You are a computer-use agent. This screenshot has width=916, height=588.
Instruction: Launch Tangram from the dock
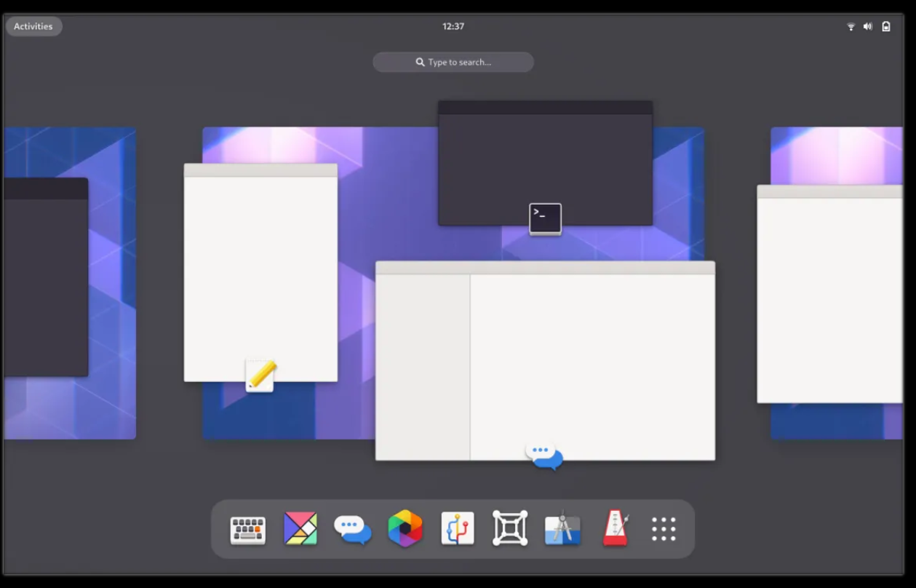pyautogui.click(x=300, y=528)
